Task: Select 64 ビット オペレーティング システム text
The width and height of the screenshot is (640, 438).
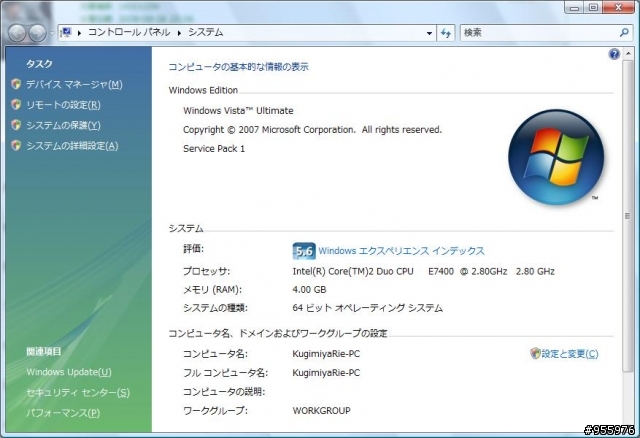Action: [x=367, y=308]
